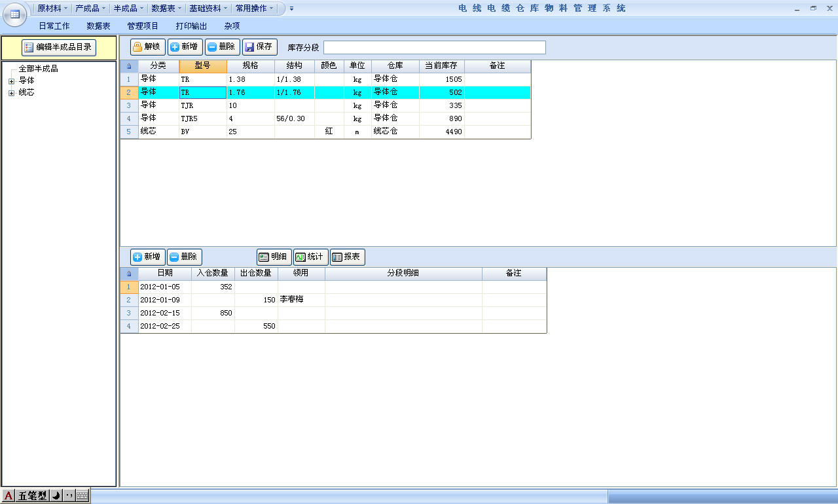Click the 编辑半成品目录 button
Viewport: 838px width, 504px height.
point(59,47)
